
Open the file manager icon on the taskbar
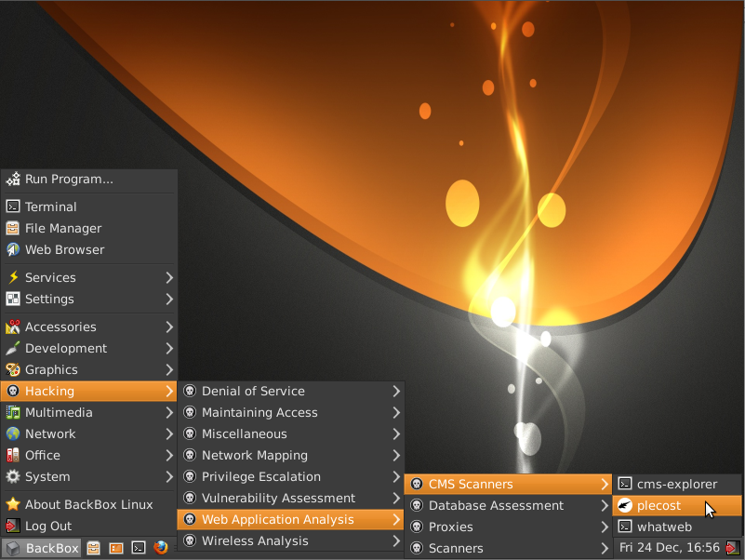[x=93, y=548]
